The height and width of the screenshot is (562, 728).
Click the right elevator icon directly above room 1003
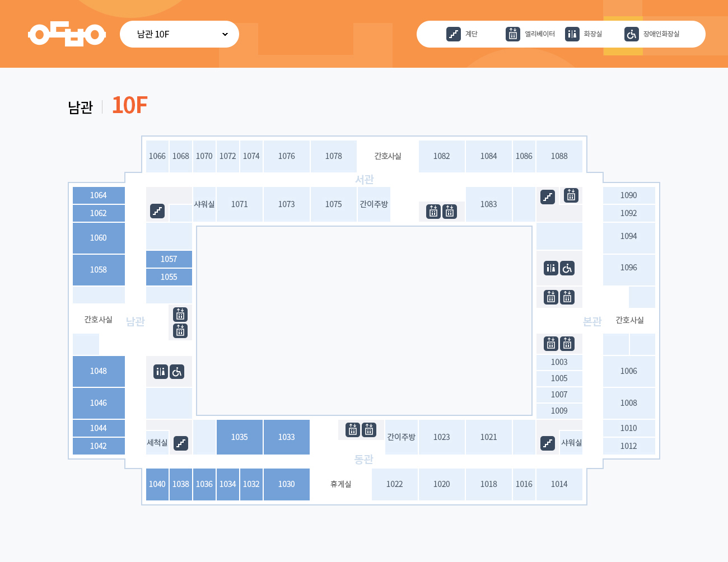point(567,343)
